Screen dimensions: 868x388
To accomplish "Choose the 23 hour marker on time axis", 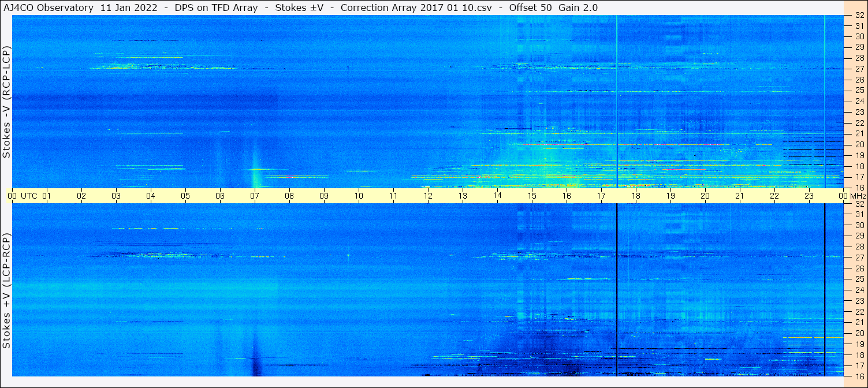I will [x=809, y=196].
